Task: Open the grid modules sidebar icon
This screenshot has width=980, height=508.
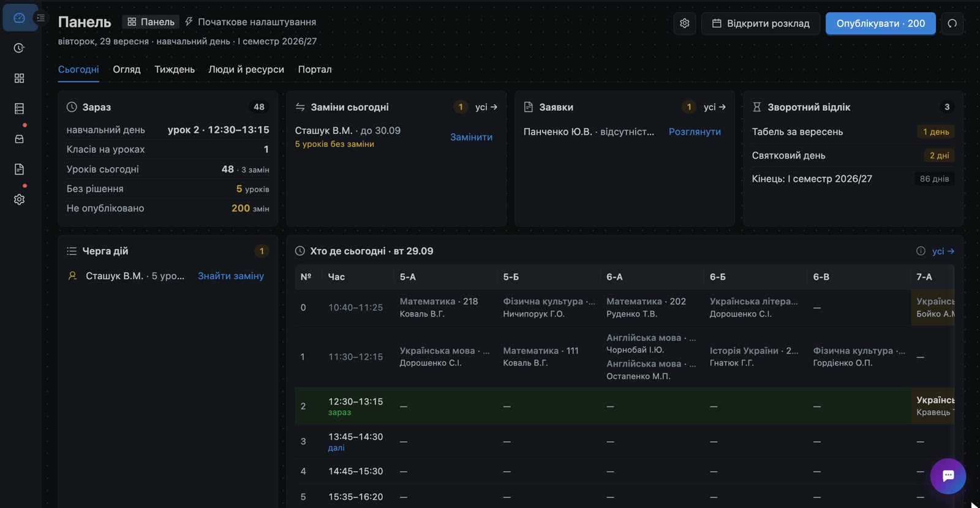Action: [19, 78]
